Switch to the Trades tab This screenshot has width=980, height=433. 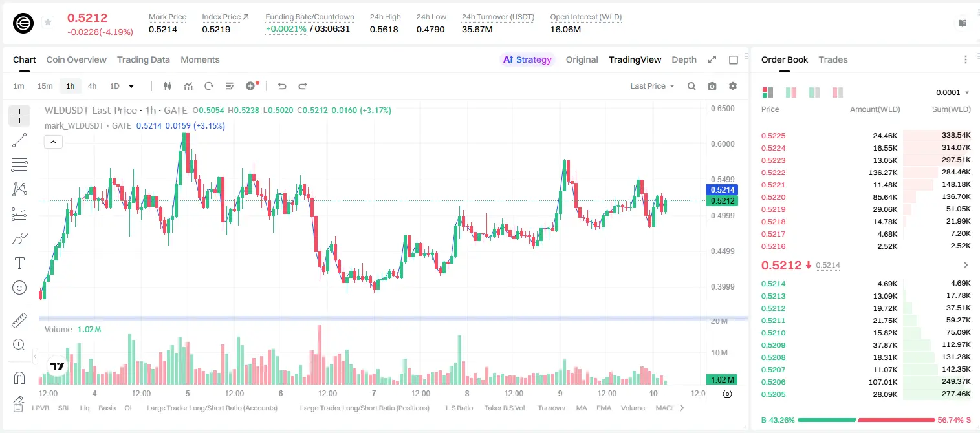(x=833, y=59)
